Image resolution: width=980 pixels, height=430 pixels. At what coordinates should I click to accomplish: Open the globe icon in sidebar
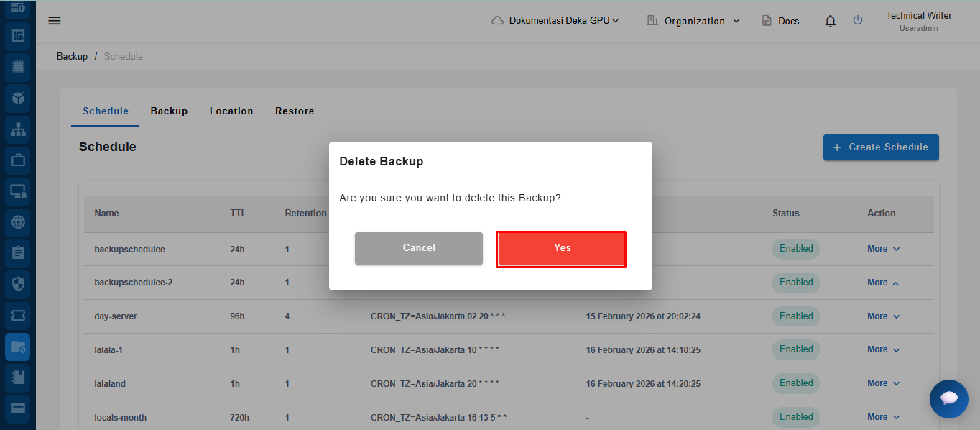coord(18,222)
